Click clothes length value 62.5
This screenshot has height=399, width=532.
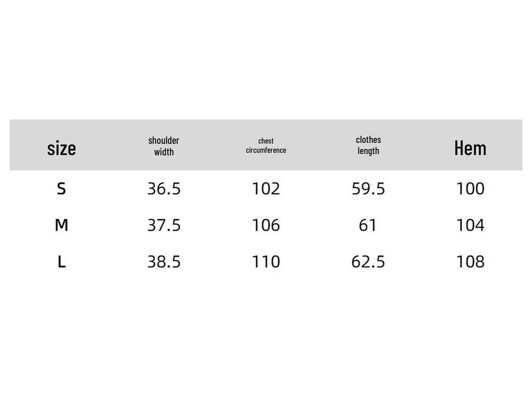pyautogui.click(x=368, y=262)
